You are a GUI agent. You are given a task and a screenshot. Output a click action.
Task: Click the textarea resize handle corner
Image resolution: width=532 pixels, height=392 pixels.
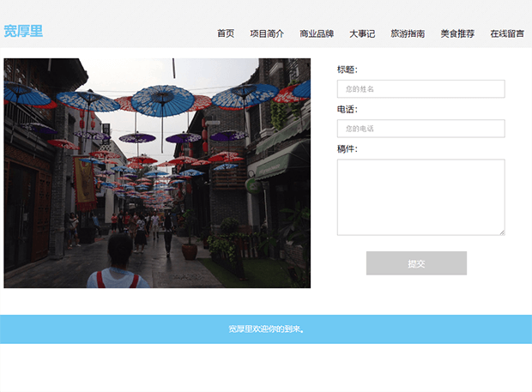click(502, 232)
